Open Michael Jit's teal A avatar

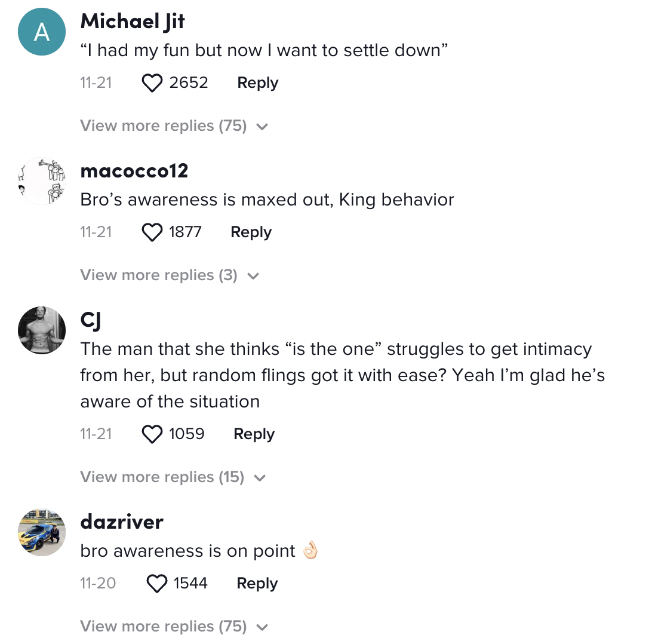[x=42, y=32]
